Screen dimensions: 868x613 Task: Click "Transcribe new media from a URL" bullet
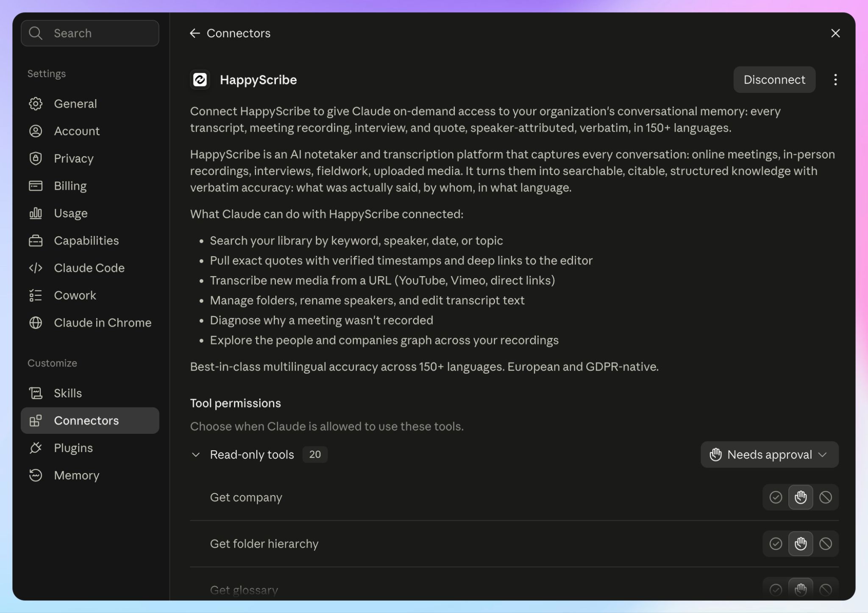(382, 280)
